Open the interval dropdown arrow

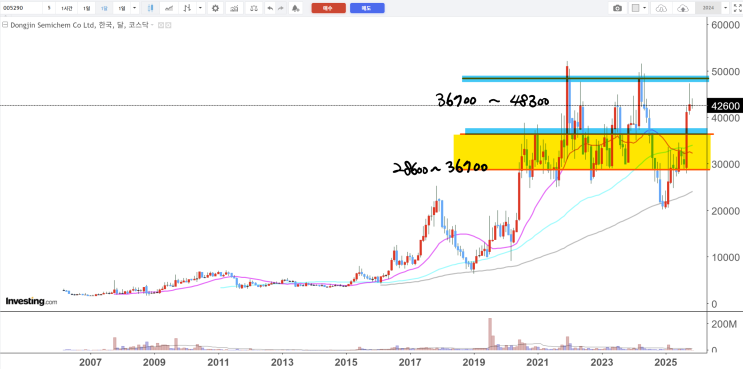(134, 8)
